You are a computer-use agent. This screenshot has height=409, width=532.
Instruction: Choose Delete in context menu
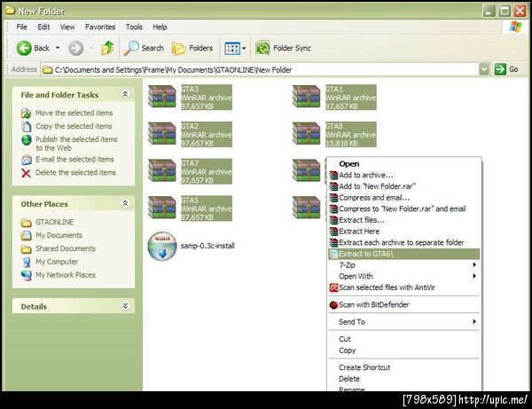[404, 379]
